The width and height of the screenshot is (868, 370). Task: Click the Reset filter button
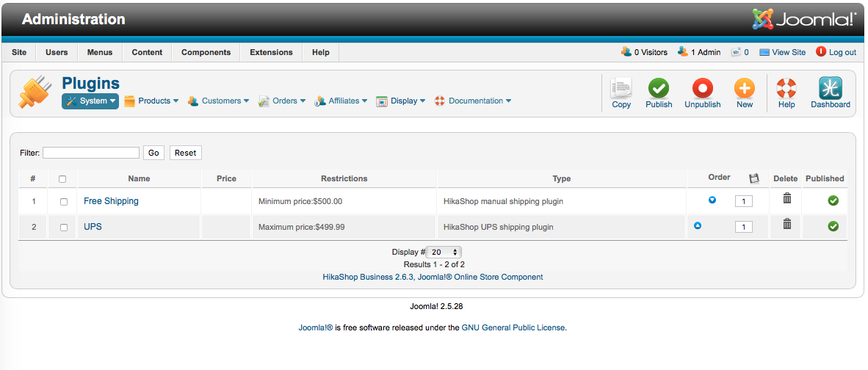(x=186, y=153)
